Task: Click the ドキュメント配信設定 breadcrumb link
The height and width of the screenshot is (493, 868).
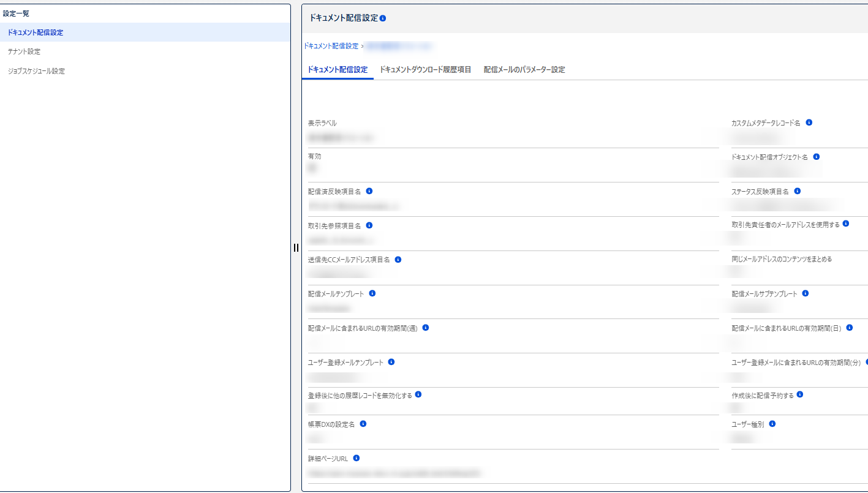Action: point(331,46)
